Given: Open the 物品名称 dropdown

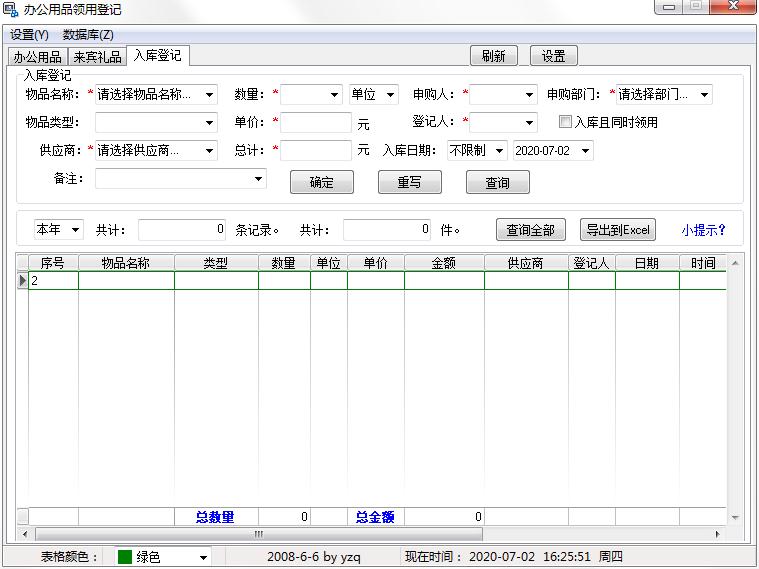Looking at the screenshot, I should tap(209, 95).
